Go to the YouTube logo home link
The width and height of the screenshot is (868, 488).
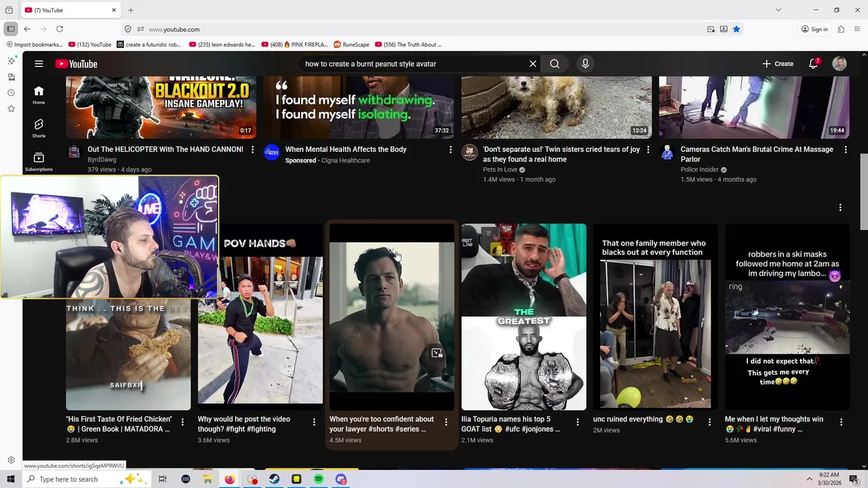[76, 64]
